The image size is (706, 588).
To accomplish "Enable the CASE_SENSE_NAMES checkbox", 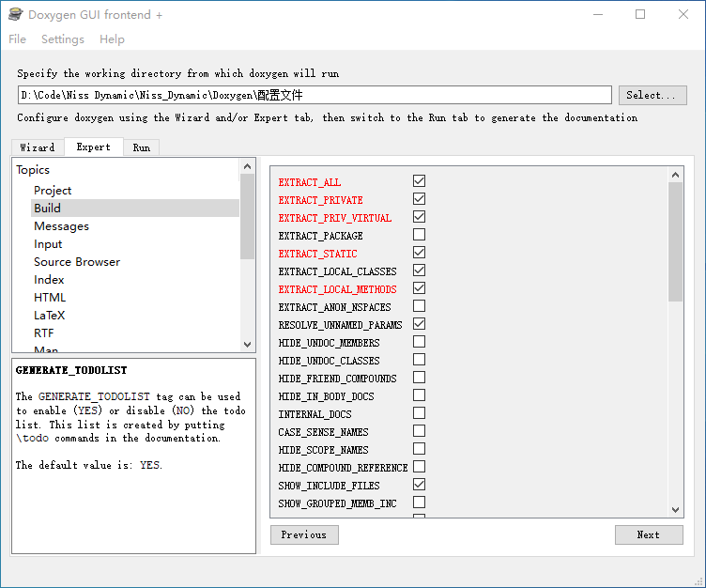I will click(x=419, y=431).
